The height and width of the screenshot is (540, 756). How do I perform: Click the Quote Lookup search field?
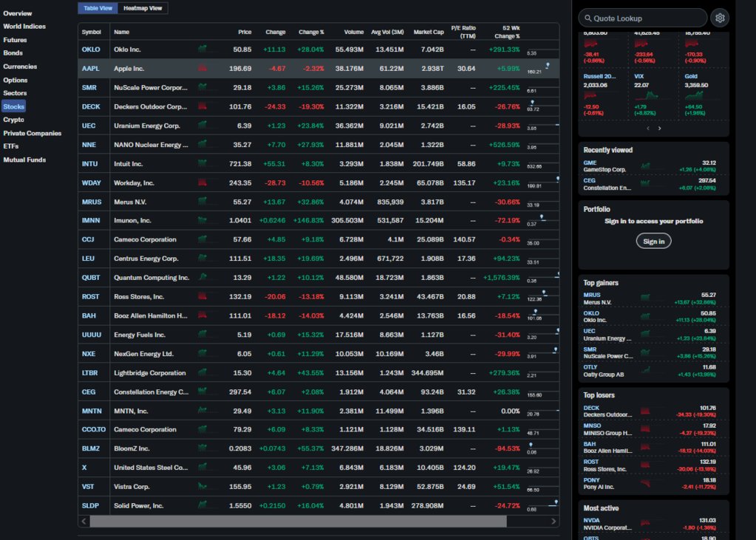pos(643,18)
